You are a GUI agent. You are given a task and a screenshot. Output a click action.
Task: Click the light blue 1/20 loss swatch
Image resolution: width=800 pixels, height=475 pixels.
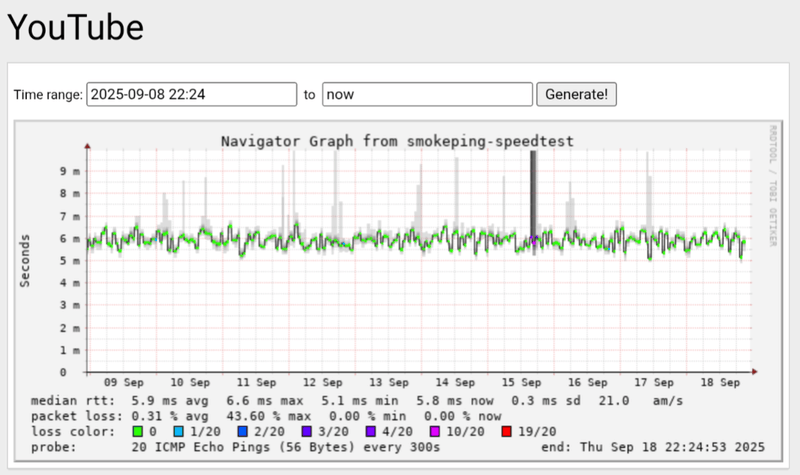[x=179, y=432]
